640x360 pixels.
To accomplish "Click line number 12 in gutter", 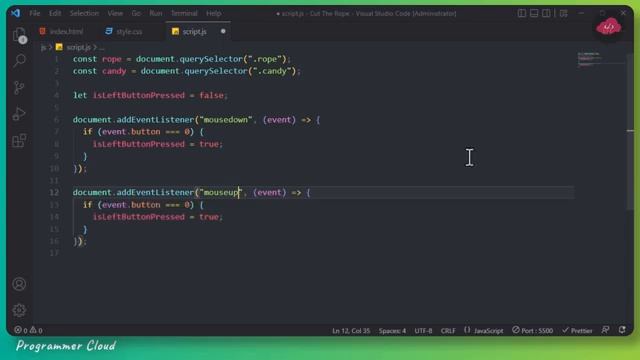I will pyautogui.click(x=54, y=192).
